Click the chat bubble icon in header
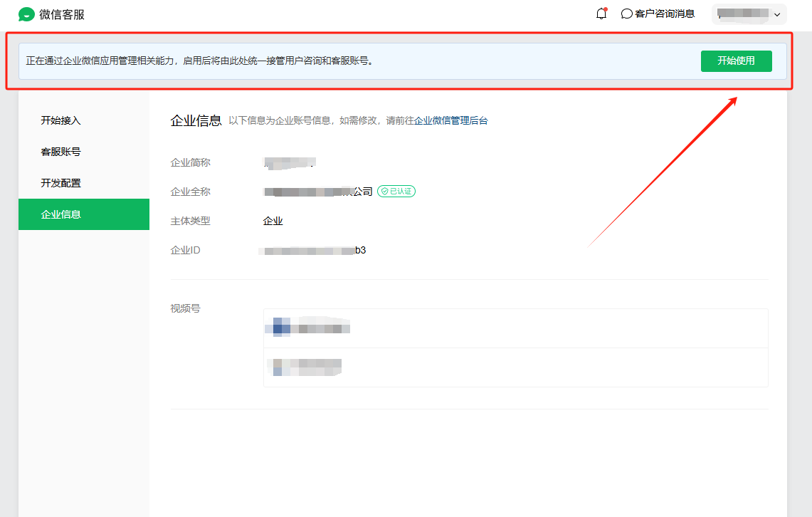The width and height of the screenshot is (812, 517). point(627,14)
